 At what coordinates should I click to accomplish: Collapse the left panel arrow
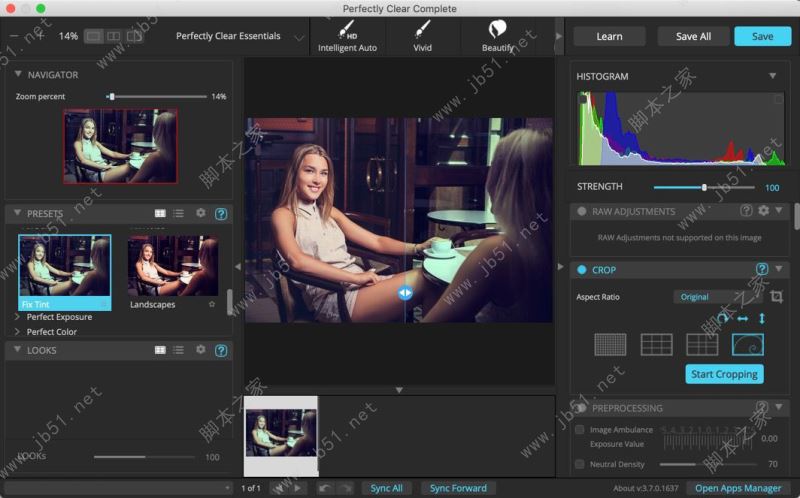[237, 266]
